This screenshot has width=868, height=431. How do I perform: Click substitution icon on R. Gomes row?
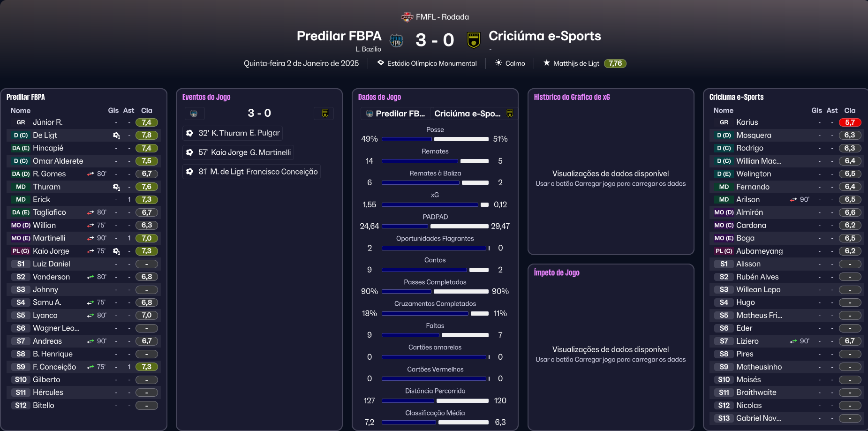(91, 174)
